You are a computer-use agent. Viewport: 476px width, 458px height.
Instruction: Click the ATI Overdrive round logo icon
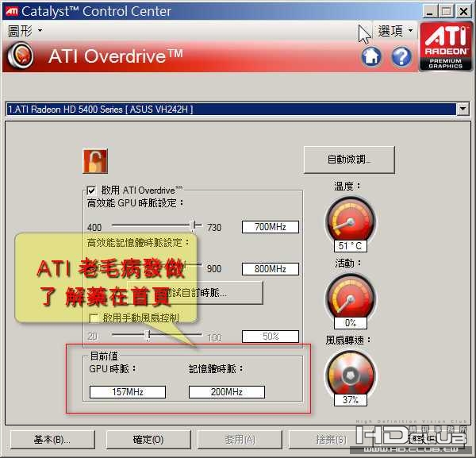point(21,56)
